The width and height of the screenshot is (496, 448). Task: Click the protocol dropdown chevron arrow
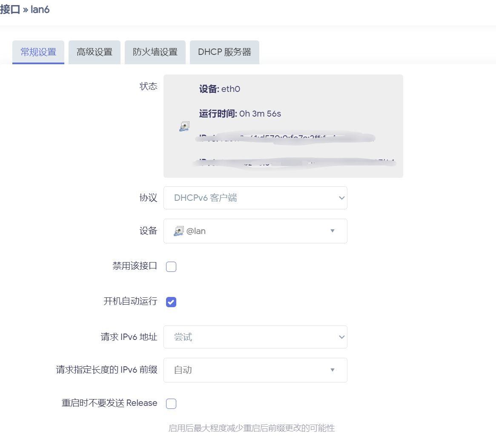click(x=341, y=198)
